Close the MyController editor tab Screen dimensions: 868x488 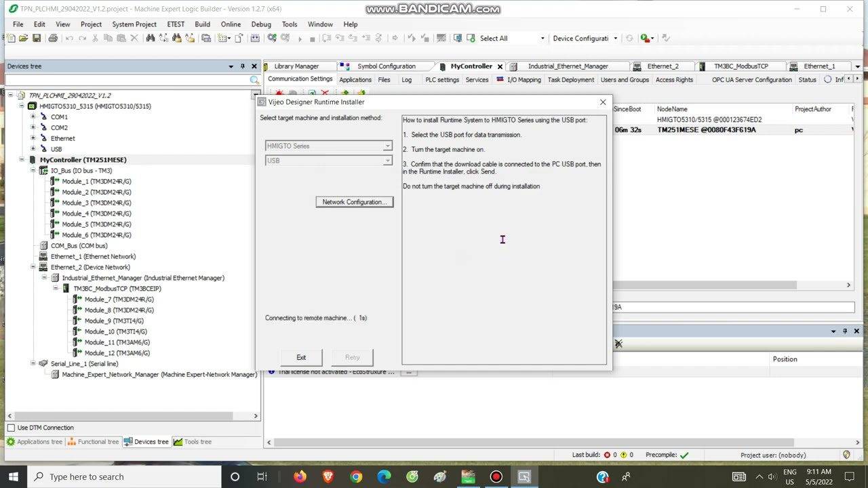pyautogui.click(x=500, y=66)
